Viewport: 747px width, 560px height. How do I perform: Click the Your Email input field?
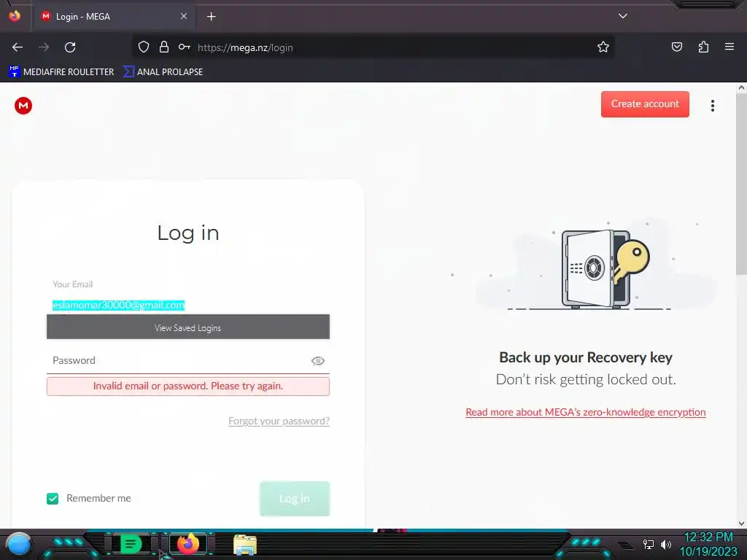[187, 305]
